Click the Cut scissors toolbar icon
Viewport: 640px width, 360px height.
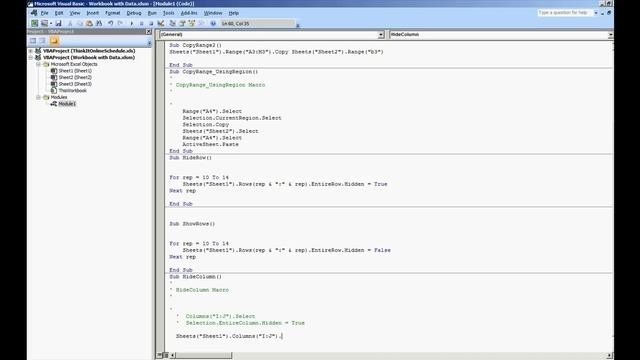(x=70, y=24)
